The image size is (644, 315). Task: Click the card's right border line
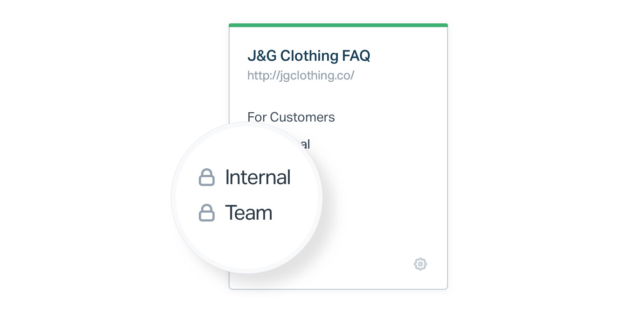[448, 159]
